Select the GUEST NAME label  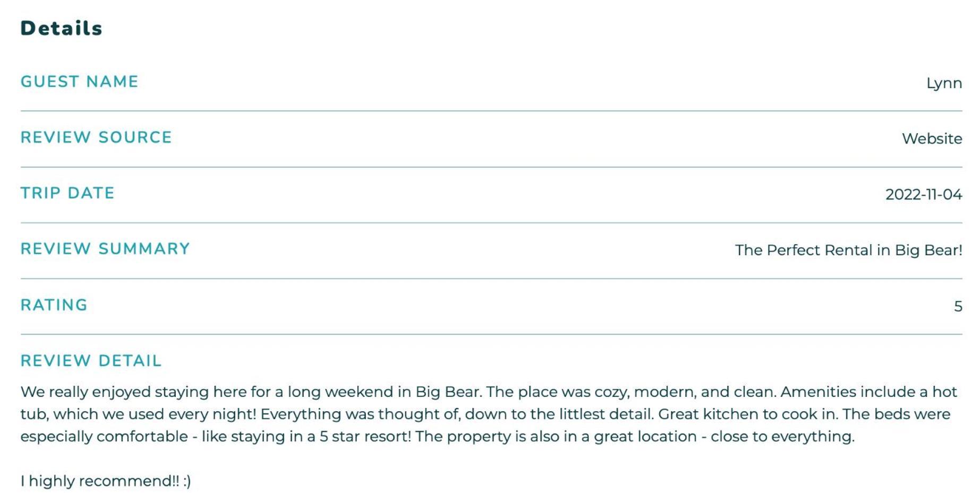click(x=80, y=82)
